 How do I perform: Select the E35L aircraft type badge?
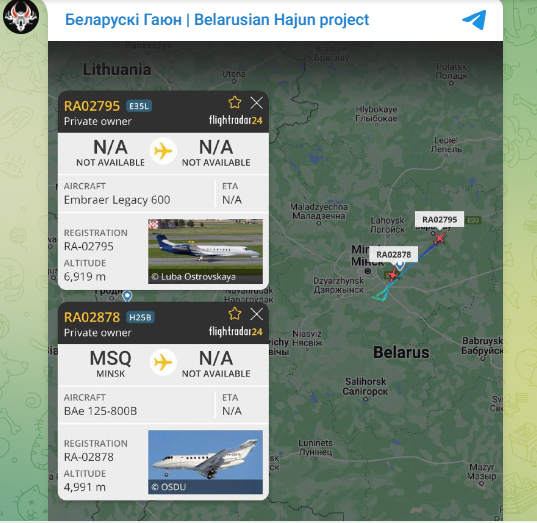pos(139,106)
